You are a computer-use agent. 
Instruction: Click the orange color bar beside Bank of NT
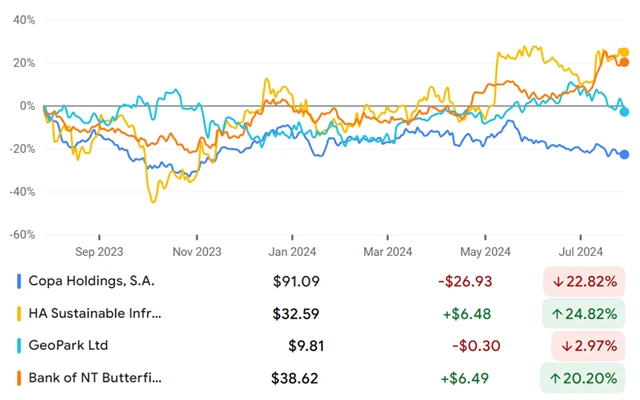[19, 379]
